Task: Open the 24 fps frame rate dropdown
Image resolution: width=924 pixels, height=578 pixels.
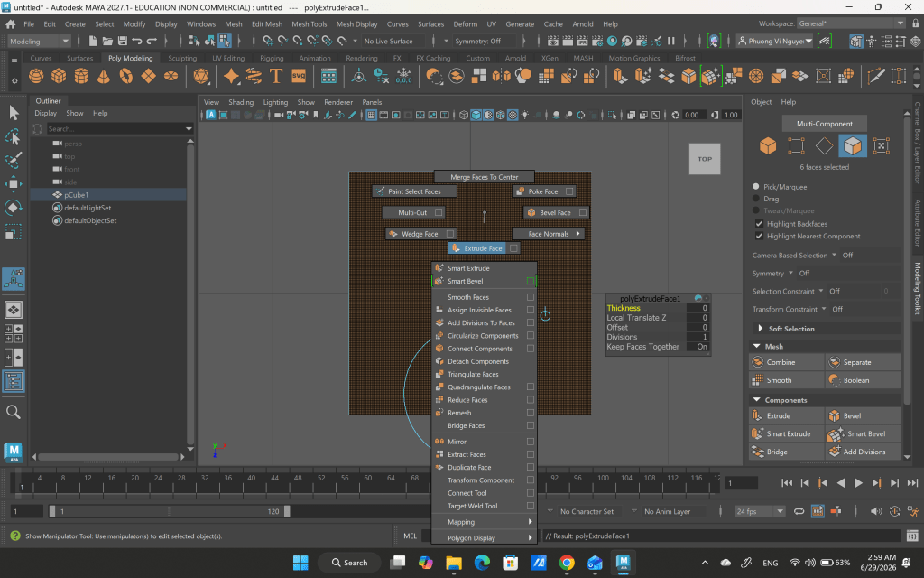Action: coord(760,511)
